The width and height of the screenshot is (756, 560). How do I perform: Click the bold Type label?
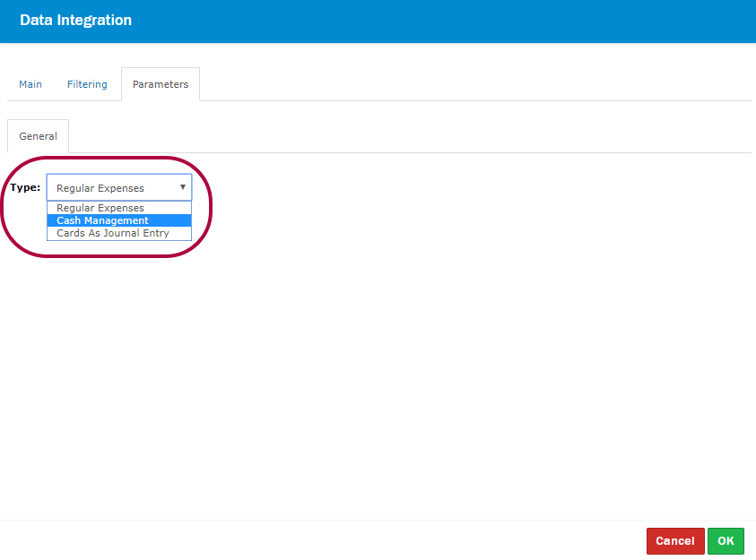pos(25,187)
